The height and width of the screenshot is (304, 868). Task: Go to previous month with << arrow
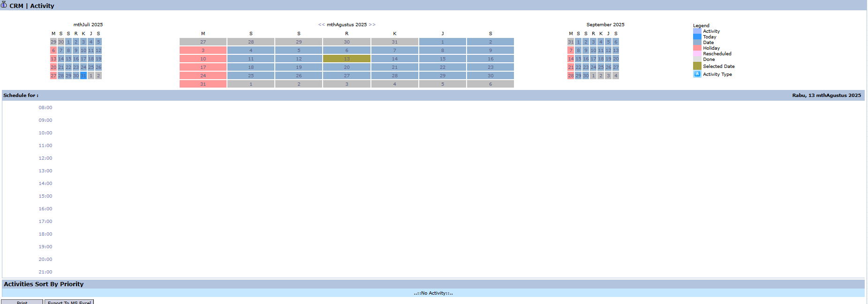click(x=321, y=25)
